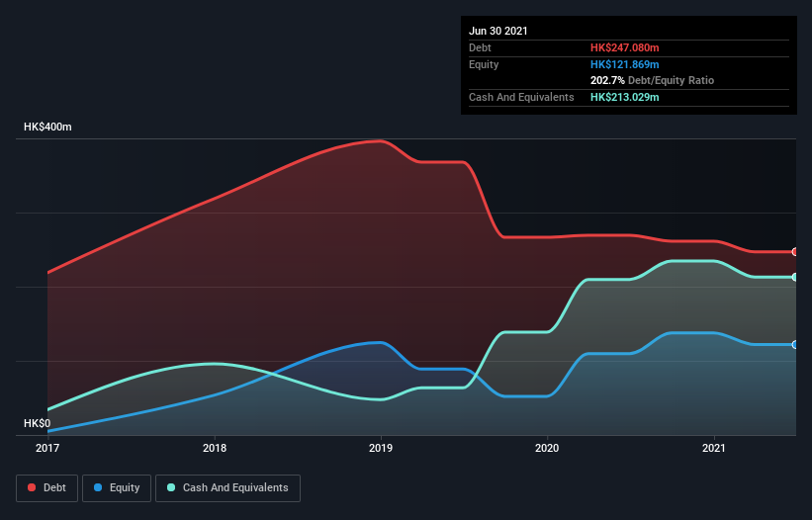Select the teal Cash endpoint marker

795,278
